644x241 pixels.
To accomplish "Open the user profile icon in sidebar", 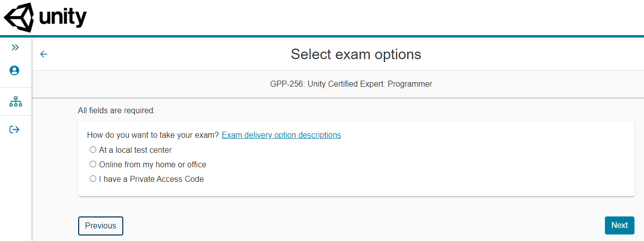I will (x=15, y=71).
